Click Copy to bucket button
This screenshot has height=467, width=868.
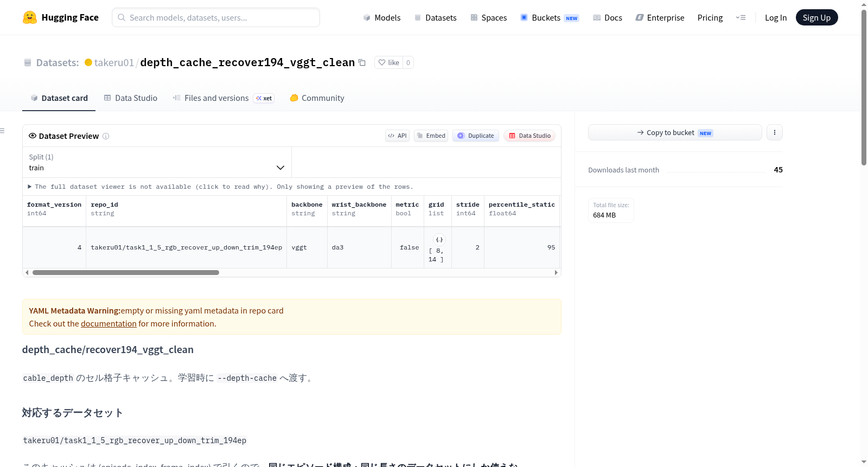point(675,132)
